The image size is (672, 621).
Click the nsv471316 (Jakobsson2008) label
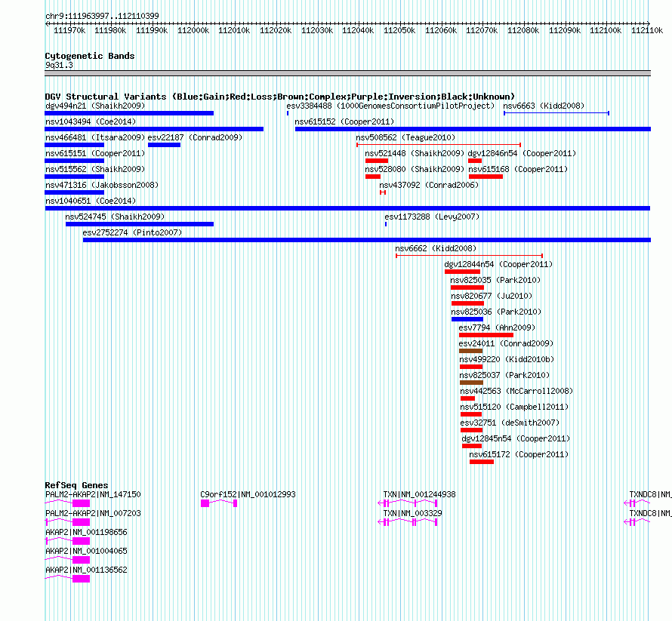(x=102, y=185)
